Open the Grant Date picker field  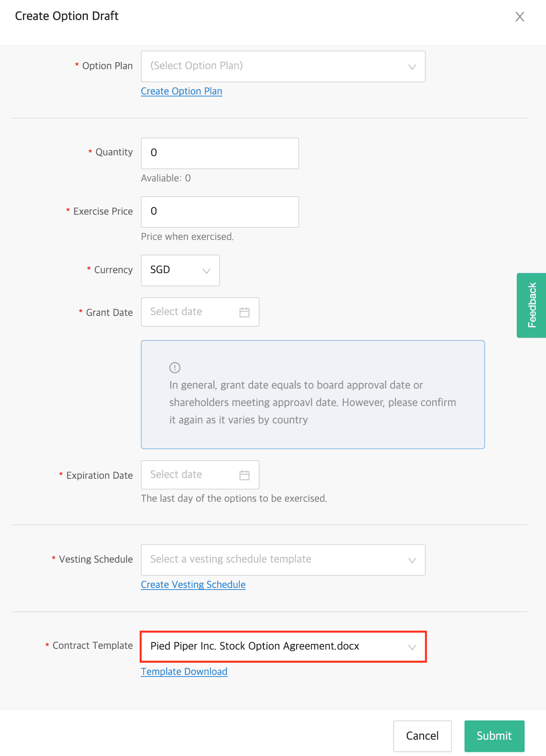[200, 312]
